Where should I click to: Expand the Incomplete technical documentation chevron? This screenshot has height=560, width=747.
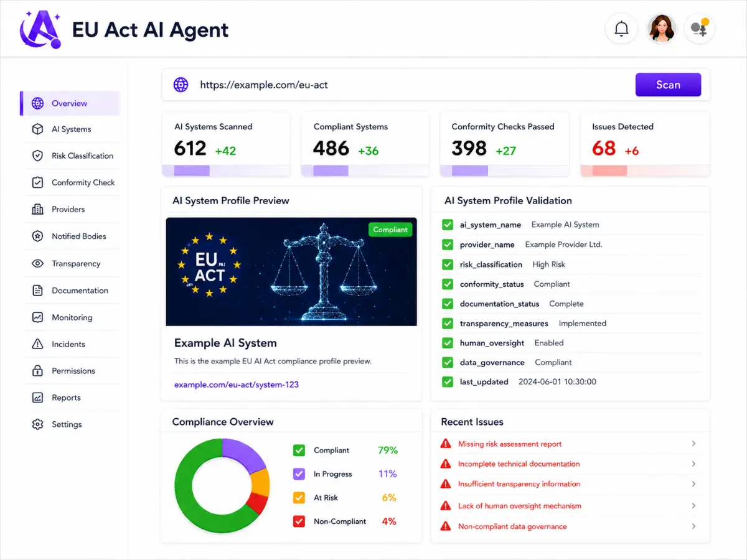(693, 464)
